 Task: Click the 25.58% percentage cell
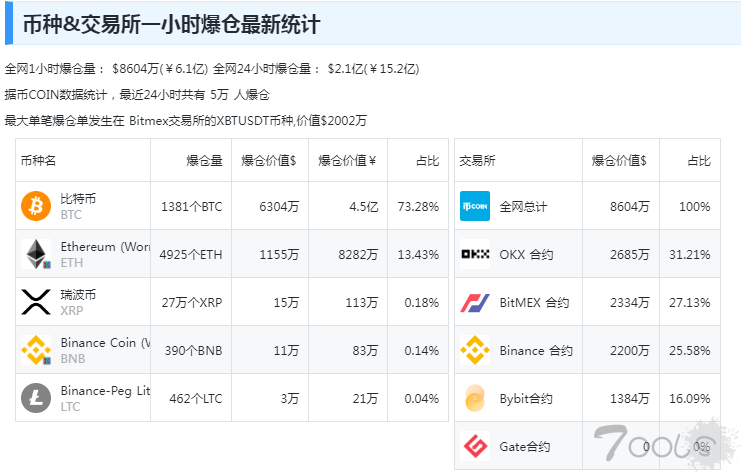689,351
